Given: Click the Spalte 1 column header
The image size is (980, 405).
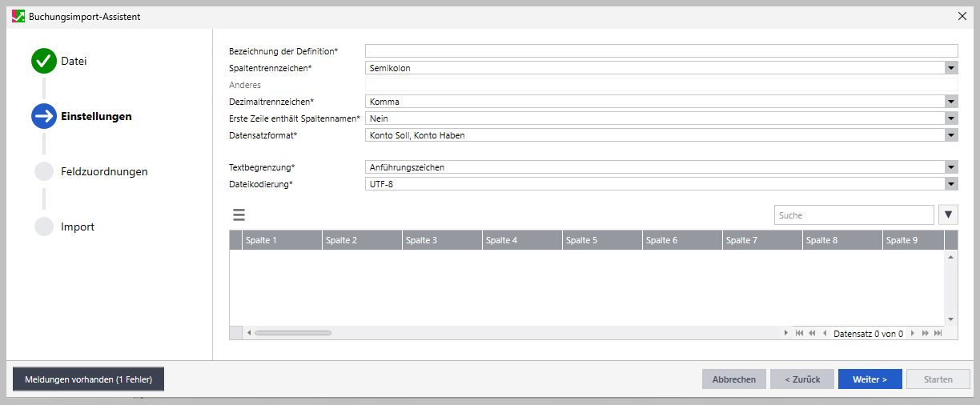Looking at the screenshot, I should [x=282, y=240].
